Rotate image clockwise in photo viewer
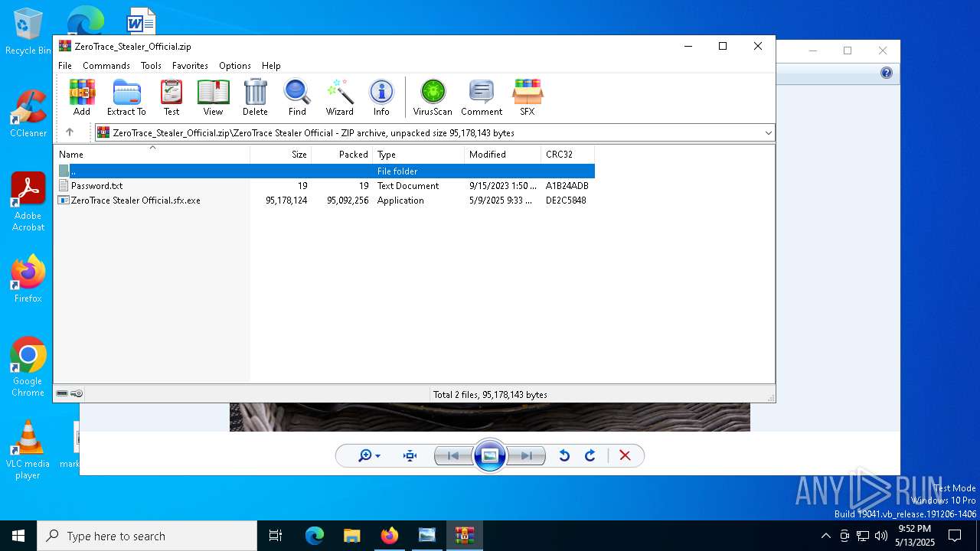980x551 pixels. click(590, 455)
